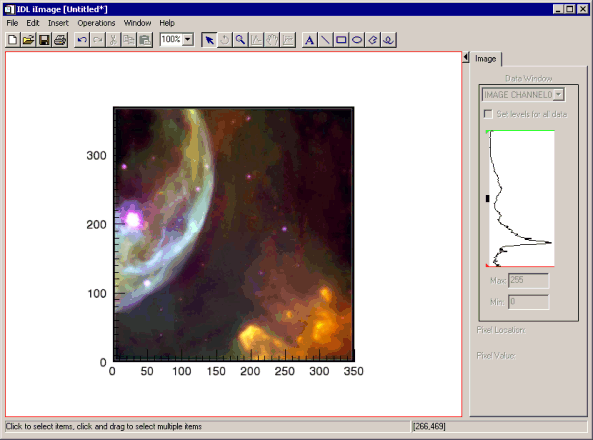Image resolution: width=593 pixels, height=440 pixels.
Task: Open a file with the folder icon
Action: 28,40
